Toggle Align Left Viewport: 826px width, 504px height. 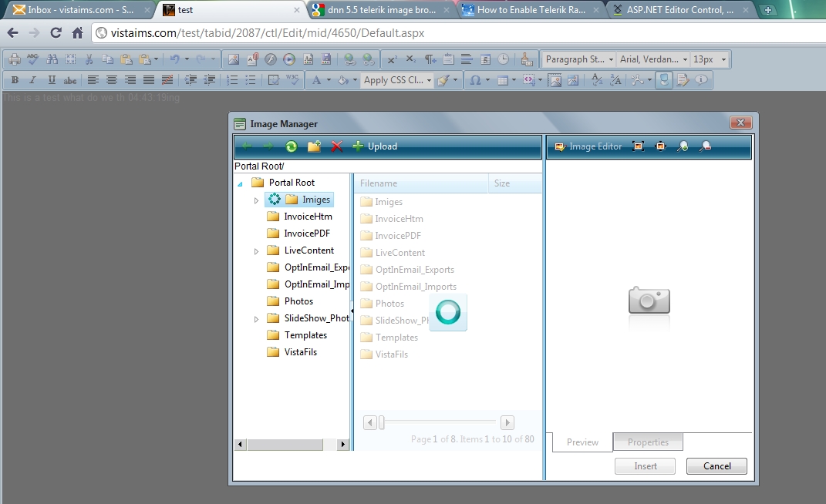(x=93, y=80)
